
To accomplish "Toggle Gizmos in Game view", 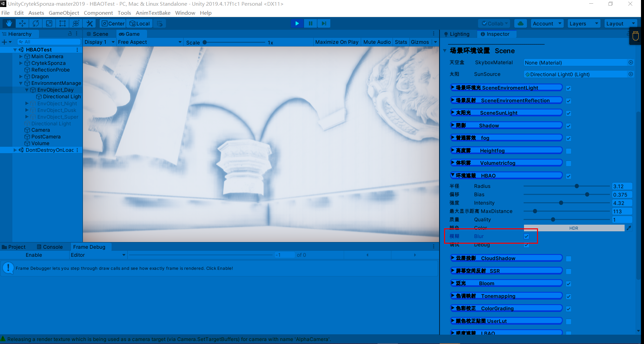I will [x=420, y=42].
